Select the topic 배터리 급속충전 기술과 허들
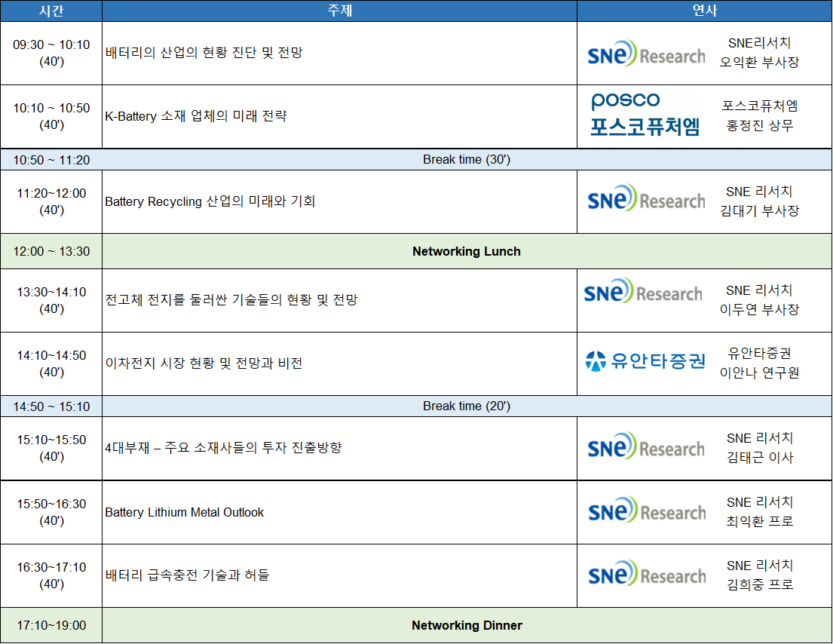This screenshot has height=644, width=833. (x=188, y=575)
